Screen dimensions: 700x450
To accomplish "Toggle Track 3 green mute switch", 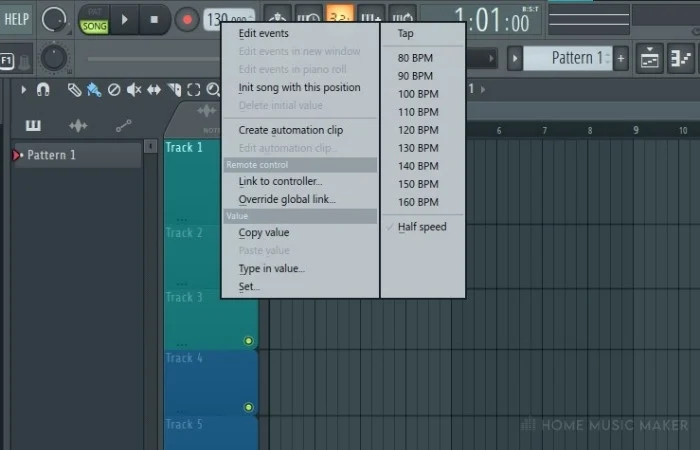I will pos(249,341).
